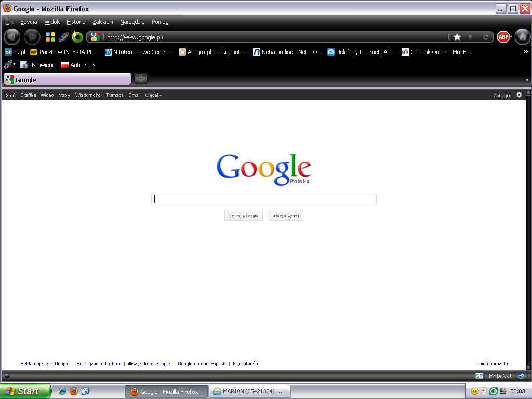The height and width of the screenshot is (399, 532).
Task: Click the green ring toolbar icon
Action: click(x=77, y=37)
